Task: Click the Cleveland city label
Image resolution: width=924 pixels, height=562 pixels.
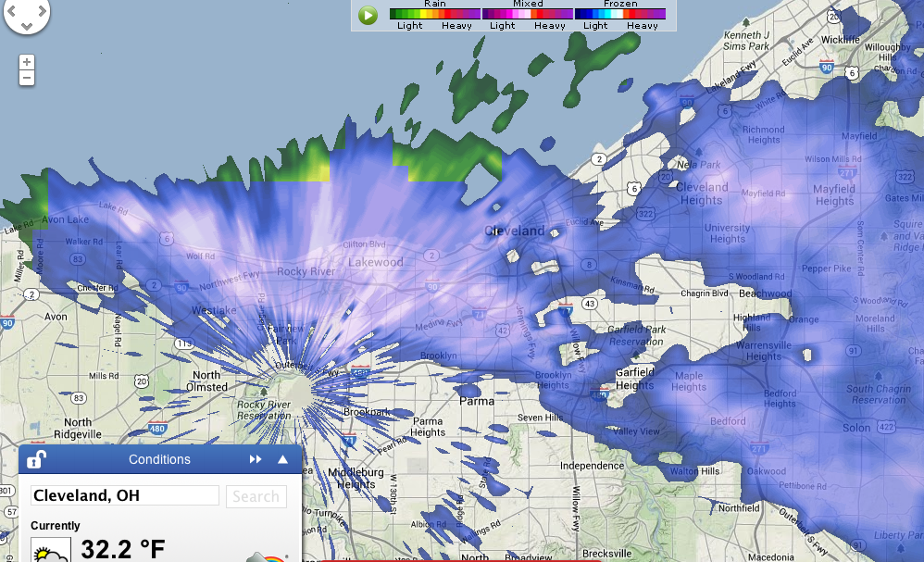Action: point(515,231)
